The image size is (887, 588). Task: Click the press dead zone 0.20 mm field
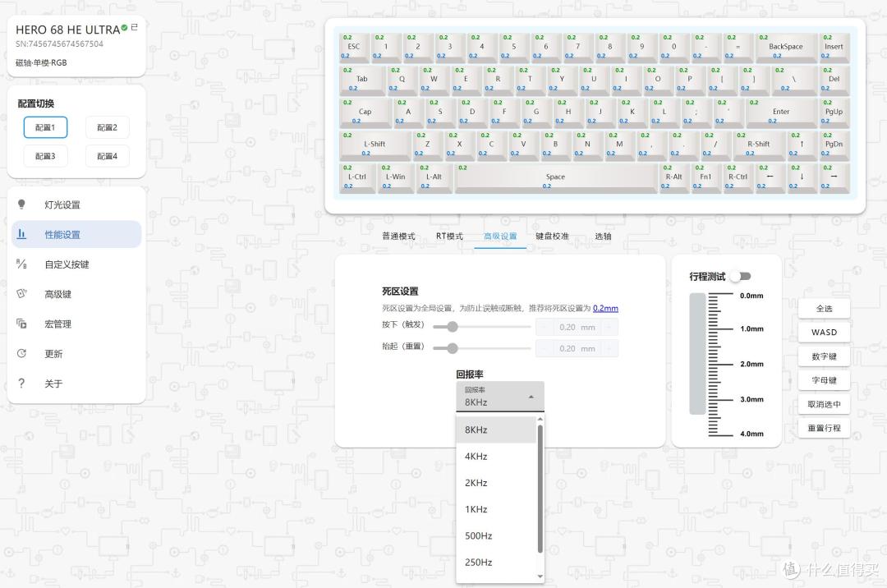click(x=577, y=327)
